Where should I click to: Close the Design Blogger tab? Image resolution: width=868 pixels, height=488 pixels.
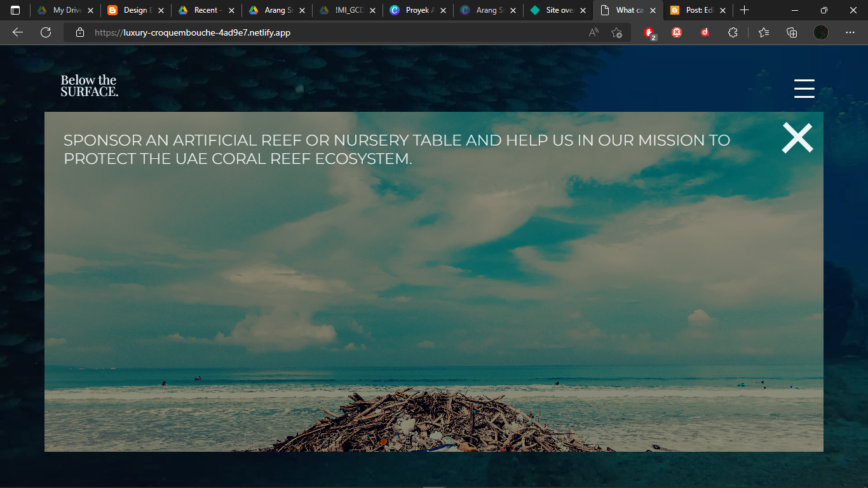coord(161,10)
